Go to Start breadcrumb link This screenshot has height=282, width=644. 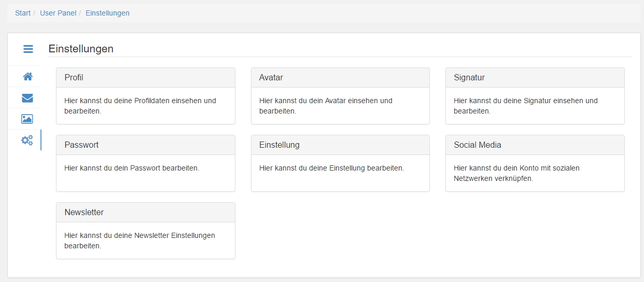pyautogui.click(x=23, y=13)
